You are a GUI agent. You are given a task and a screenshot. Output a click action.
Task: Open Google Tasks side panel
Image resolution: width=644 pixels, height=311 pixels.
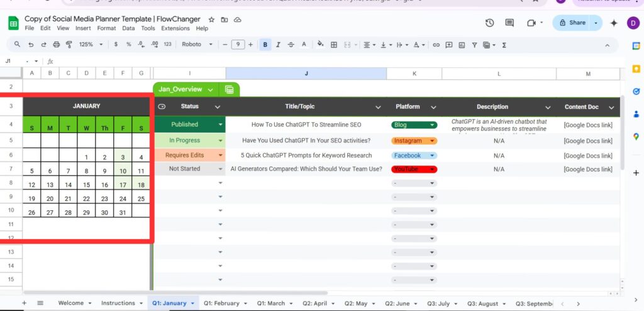tap(636, 91)
